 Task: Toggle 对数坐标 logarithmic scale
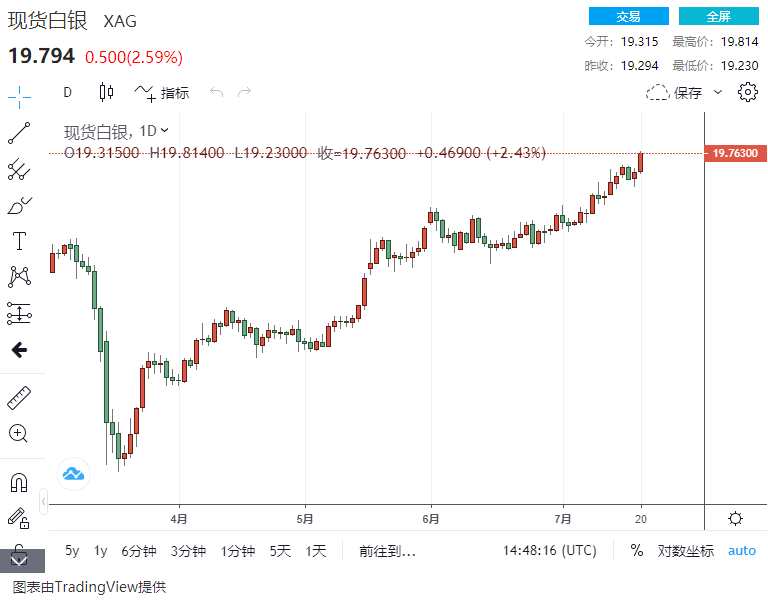[686, 550]
